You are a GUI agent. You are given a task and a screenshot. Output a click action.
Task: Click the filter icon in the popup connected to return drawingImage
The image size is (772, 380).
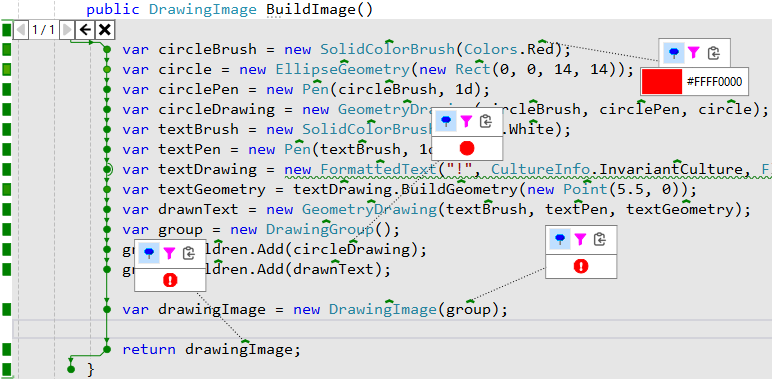pos(169,253)
